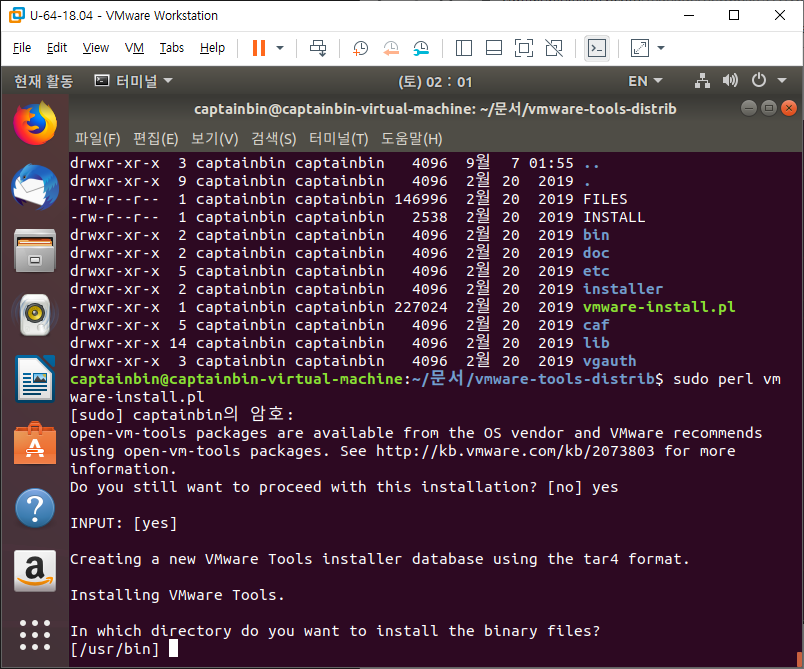
Task: Launch Rhythmbox music player
Action: [x=35, y=314]
